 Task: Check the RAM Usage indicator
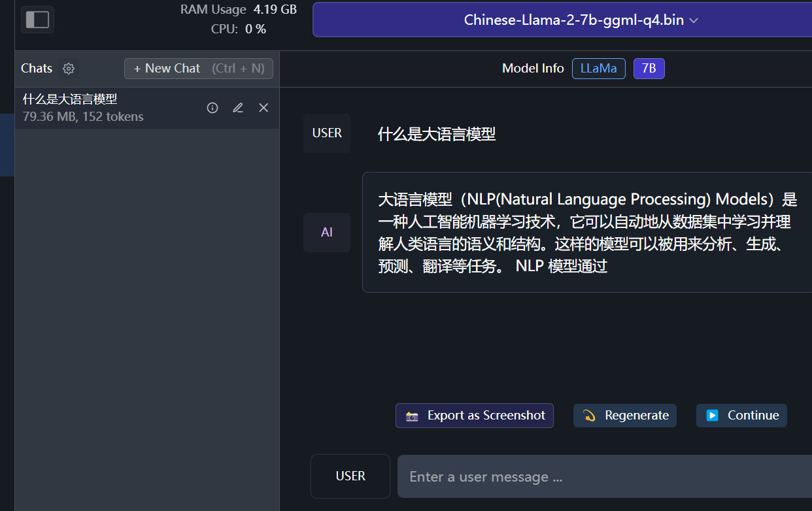click(x=239, y=10)
